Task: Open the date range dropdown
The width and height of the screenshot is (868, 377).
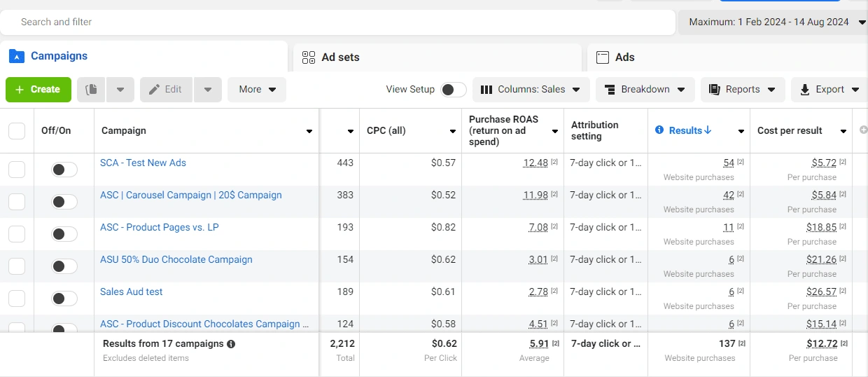Action: [773, 22]
